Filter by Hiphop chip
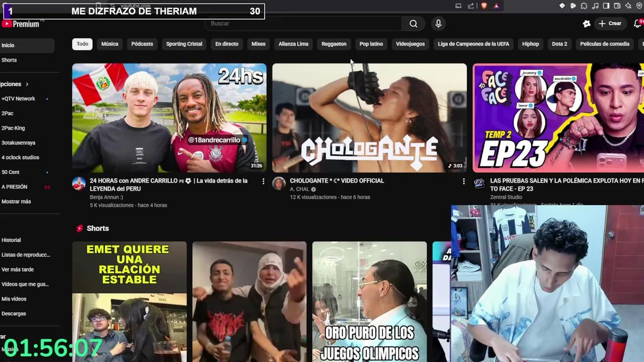This screenshot has width=644, height=362. pyautogui.click(x=530, y=44)
